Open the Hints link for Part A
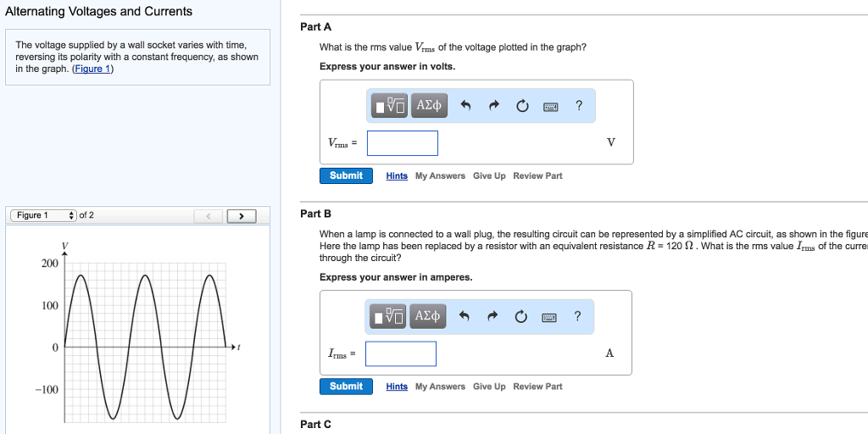 (x=397, y=176)
